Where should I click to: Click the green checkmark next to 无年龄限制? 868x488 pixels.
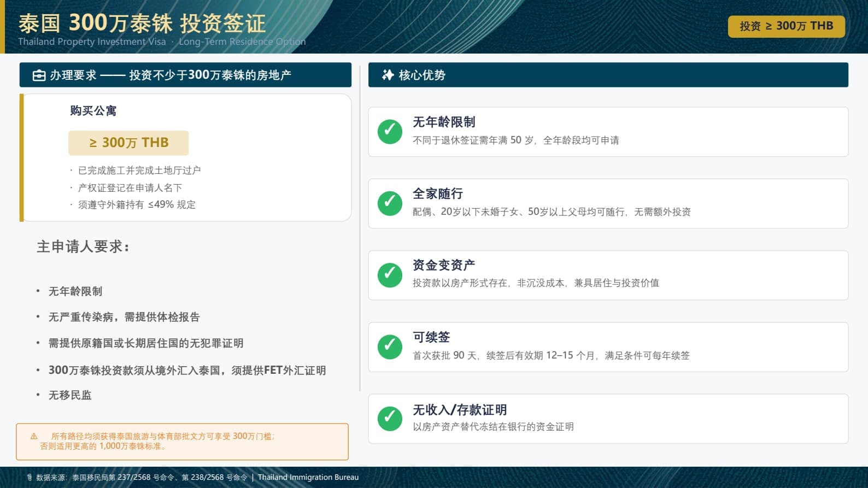(390, 132)
